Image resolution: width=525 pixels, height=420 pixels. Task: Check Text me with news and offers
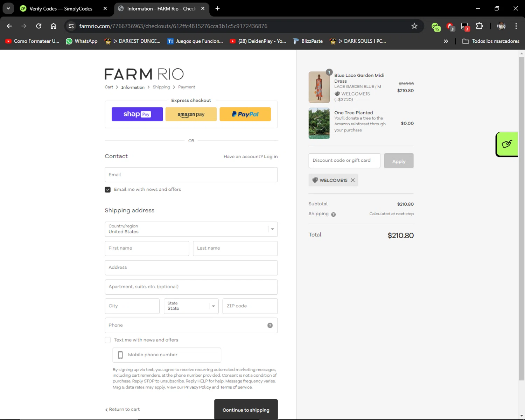click(x=108, y=340)
